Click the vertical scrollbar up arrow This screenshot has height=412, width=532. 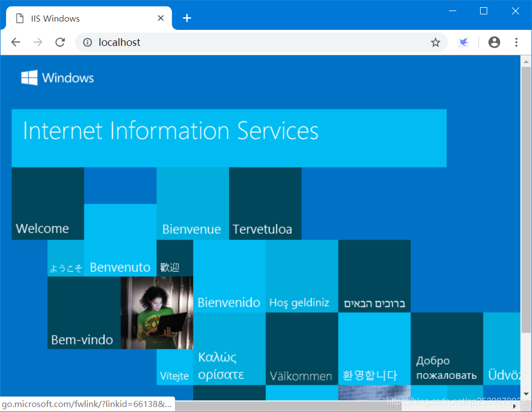pyautogui.click(x=526, y=61)
